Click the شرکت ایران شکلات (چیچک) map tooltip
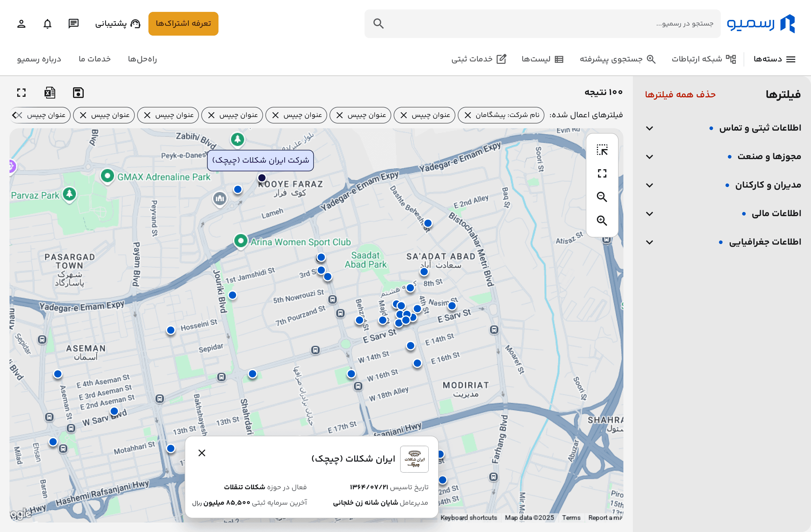 (260, 160)
